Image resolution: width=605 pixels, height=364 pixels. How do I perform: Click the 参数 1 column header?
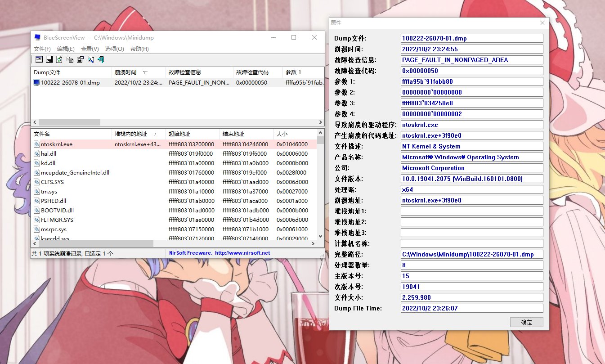[x=303, y=72]
